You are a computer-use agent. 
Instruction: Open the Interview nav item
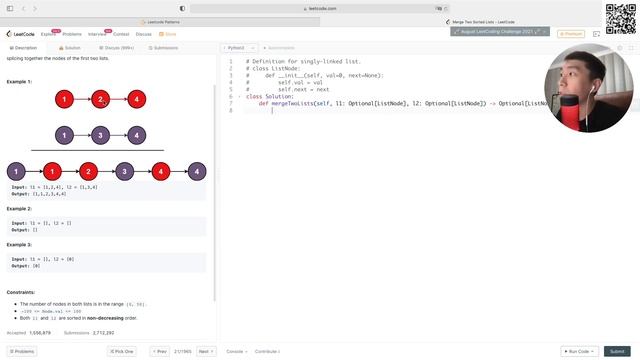[97, 34]
